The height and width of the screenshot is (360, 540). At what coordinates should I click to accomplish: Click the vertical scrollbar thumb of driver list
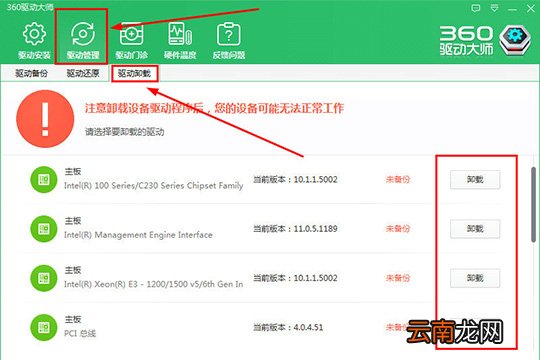533,204
